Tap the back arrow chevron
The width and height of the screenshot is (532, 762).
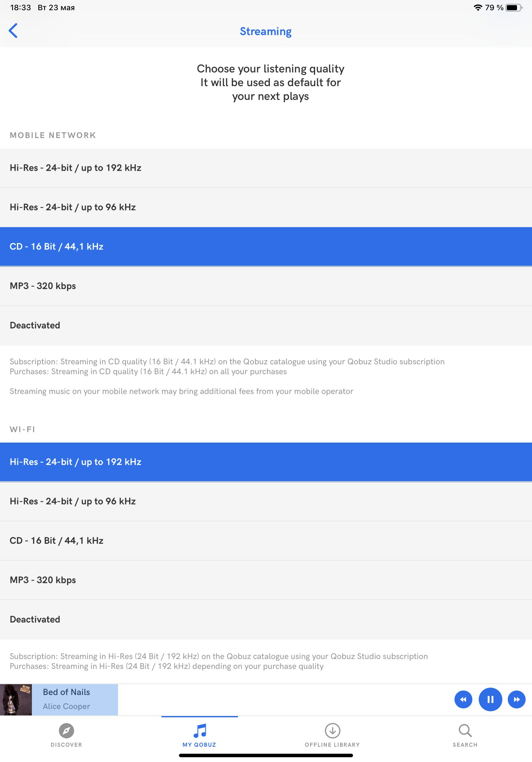[x=13, y=31]
